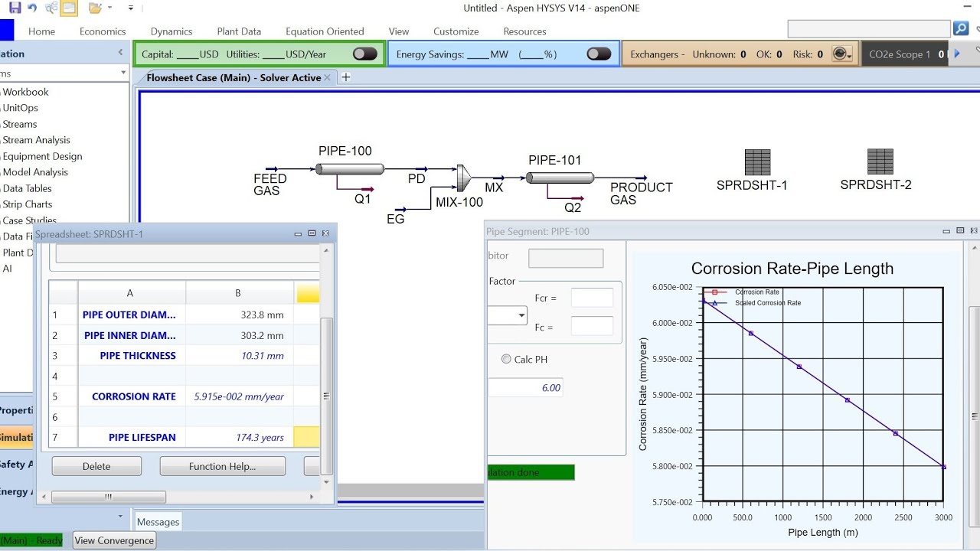
Task: Click the spreadsheet horizontal scrollbar thumb
Action: point(109,497)
